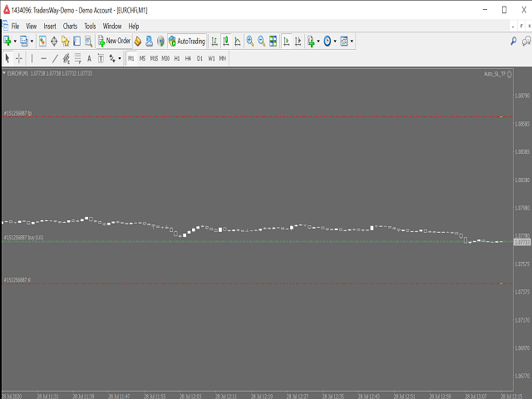The image size is (532, 399).
Task: Expand the Indicators dropdown arrow
Action: tap(318, 42)
